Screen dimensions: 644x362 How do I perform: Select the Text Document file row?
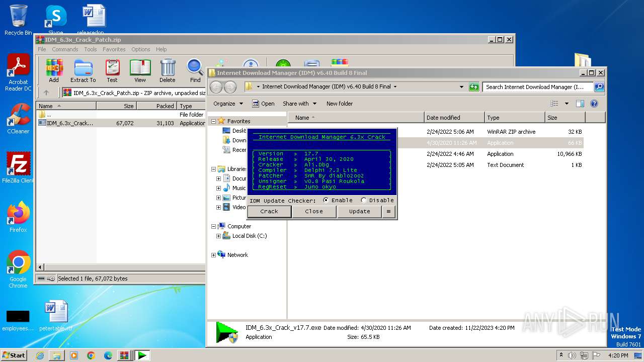[x=437, y=165]
